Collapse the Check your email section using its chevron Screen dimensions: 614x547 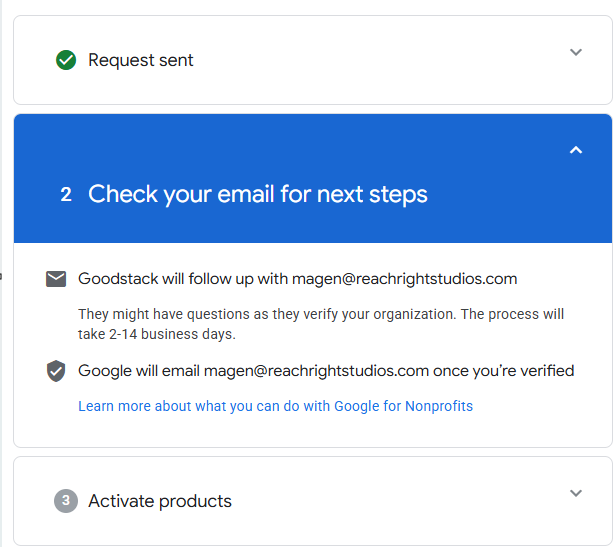[x=575, y=150]
